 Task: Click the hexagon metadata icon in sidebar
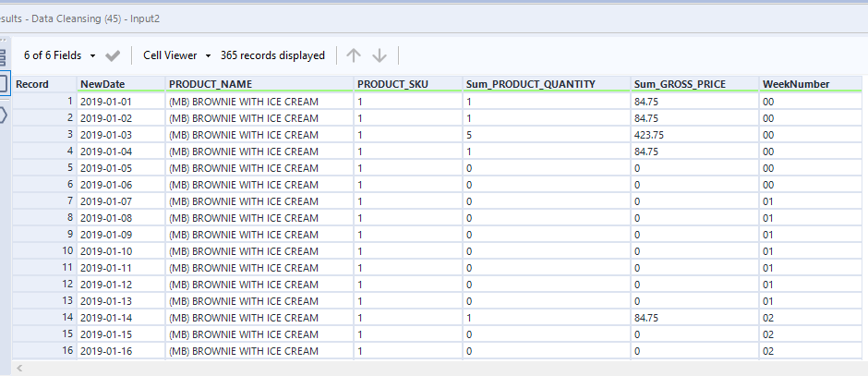(x=4, y=115)
